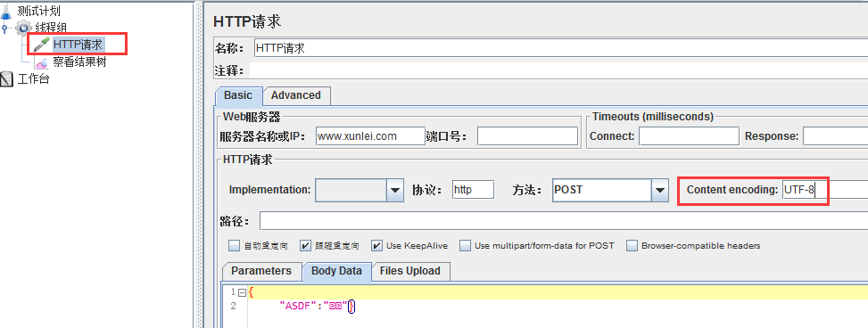Select 工作台 tree node
Viewport: 868px width, 328px height.
pos(33,79)
